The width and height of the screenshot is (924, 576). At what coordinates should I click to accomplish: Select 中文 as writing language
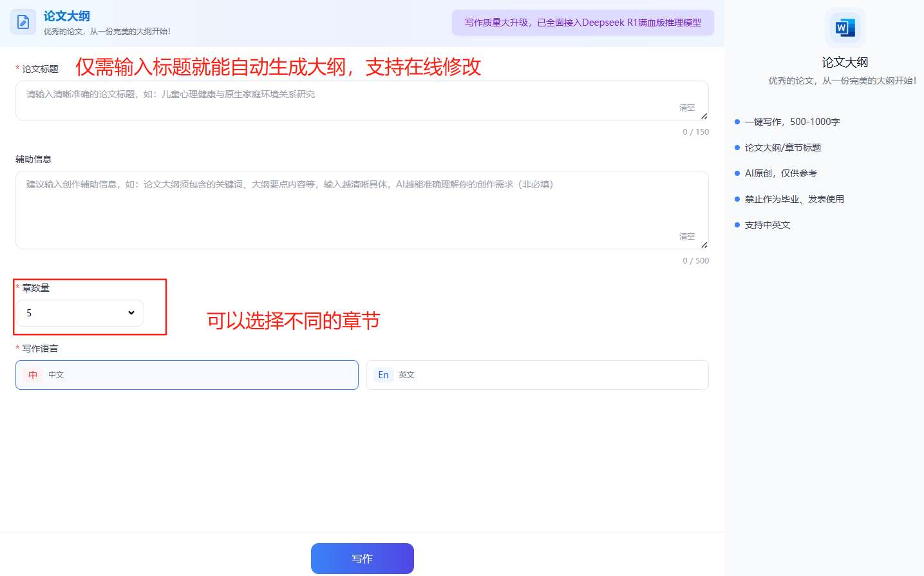click(x=187, y=375)
